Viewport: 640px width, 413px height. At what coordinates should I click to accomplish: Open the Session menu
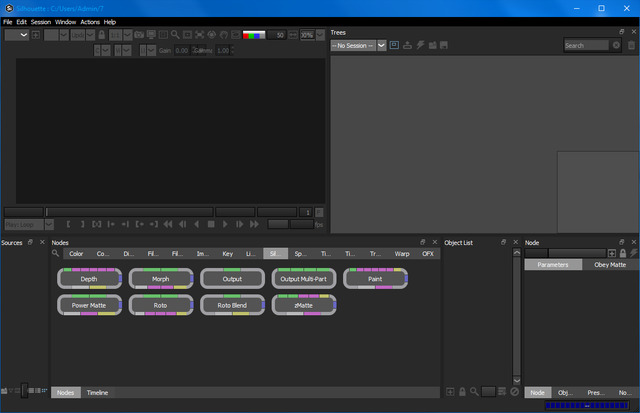pos(40,21)
